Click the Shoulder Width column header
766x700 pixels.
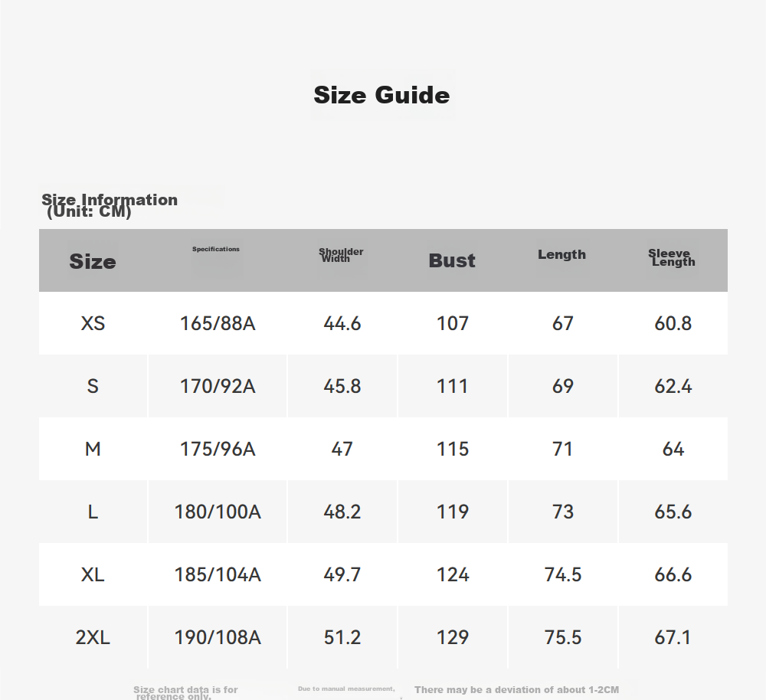(x=341, y=254)
